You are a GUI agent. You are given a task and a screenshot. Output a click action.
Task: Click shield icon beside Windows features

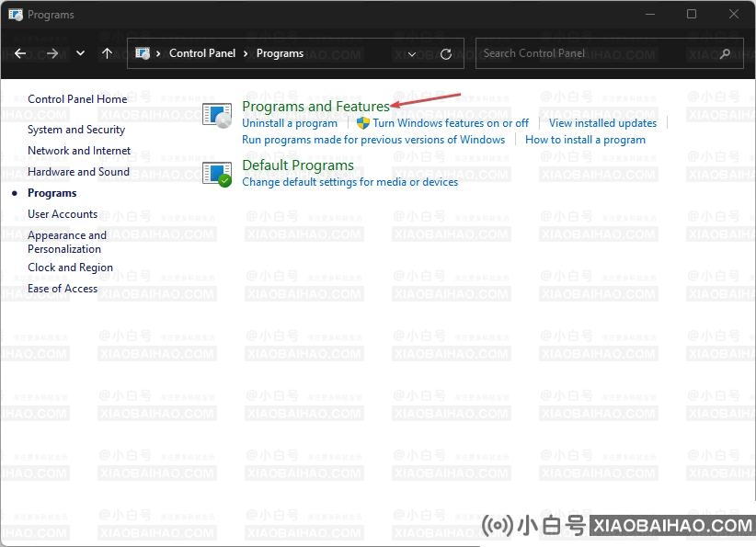363,123
